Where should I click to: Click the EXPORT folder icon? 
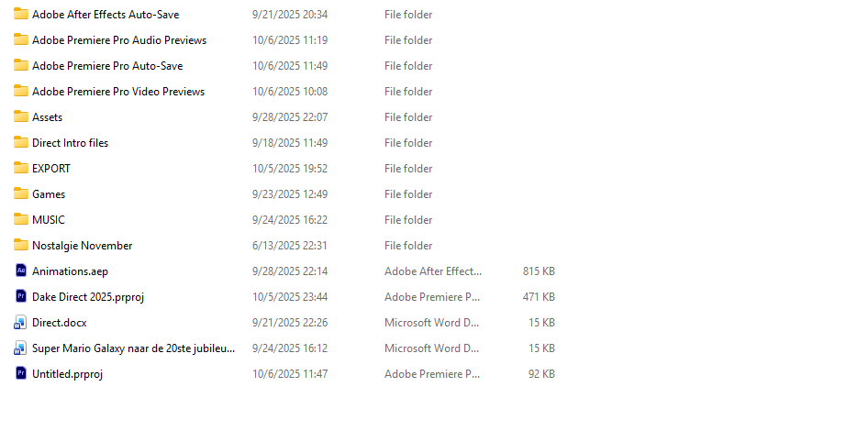coord(21,168)
